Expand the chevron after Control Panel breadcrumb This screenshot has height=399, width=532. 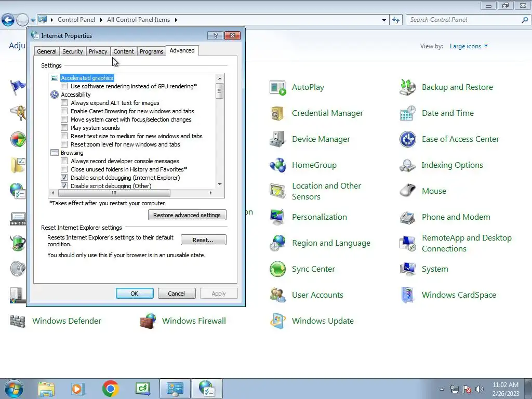coord(101,20)
